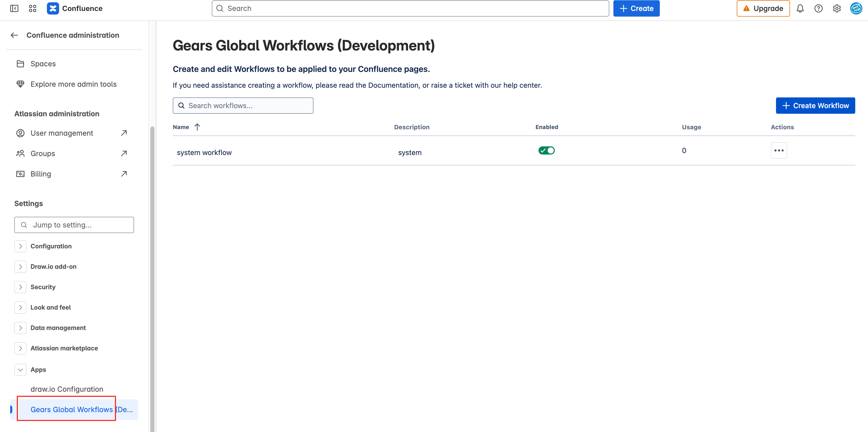Click the Spaces folder icon
Viewport: 868px width, 432px height.
coord(20,64)
